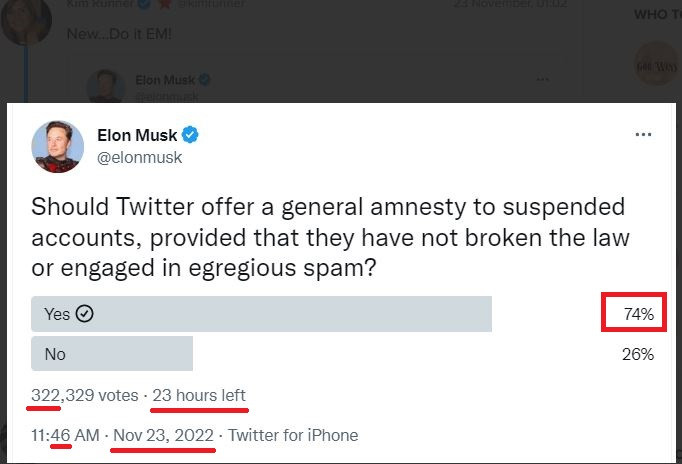The image size is (682, 464).
Task: Open the tweet's three-dot more menu
Action: [643, 134]
